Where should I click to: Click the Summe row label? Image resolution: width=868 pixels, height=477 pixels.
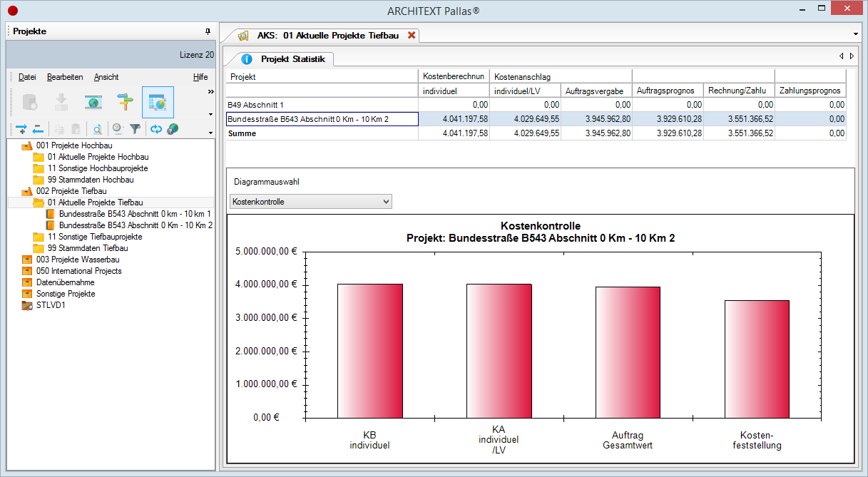click(242, 133)
